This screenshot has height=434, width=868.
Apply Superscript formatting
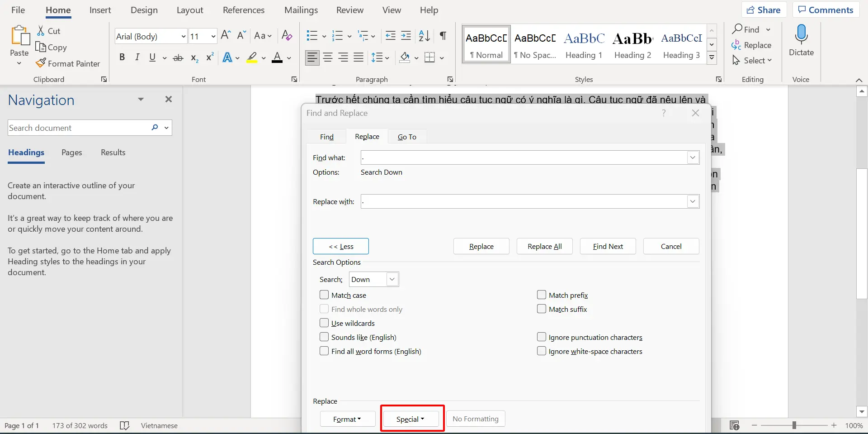pos(210,57)
